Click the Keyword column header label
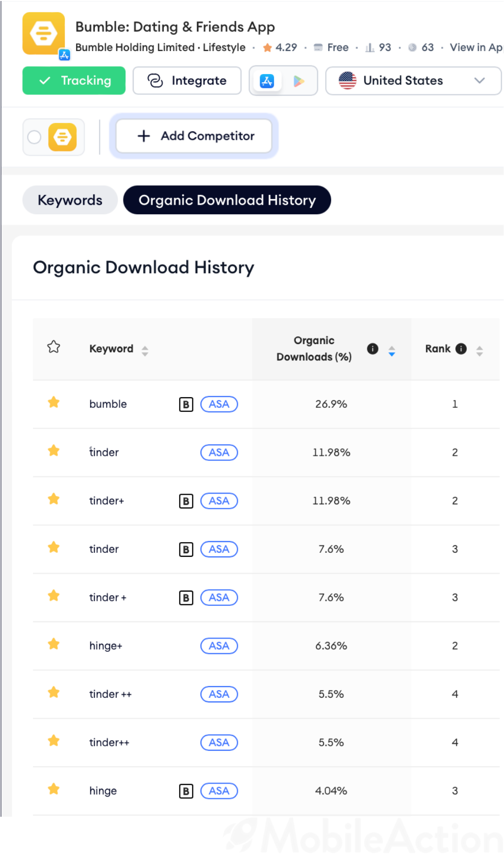504x855 pixels. coord(111,349)
